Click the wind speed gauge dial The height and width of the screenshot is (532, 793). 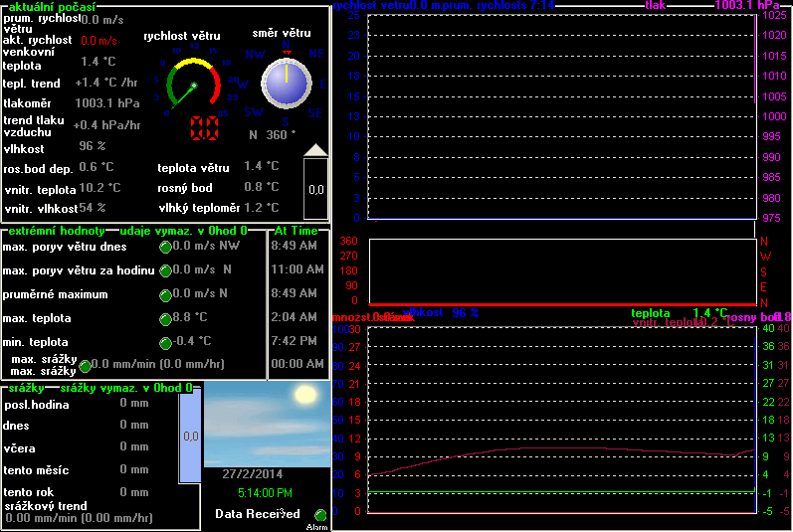pyautogui.click(x=194, y=85)
